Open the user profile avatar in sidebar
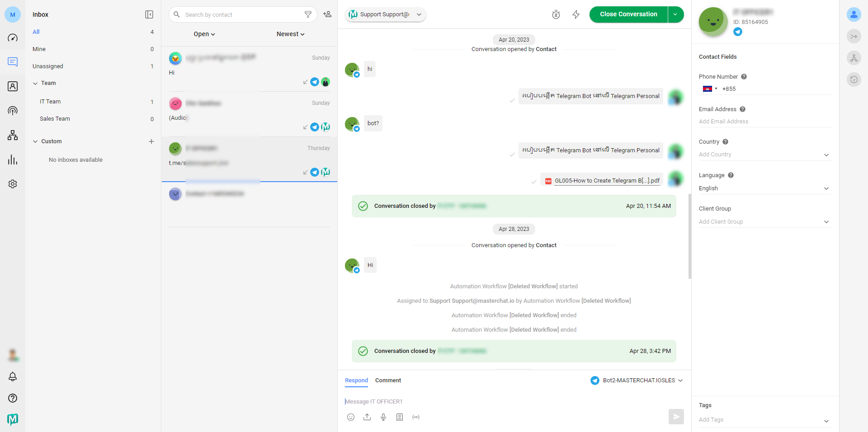 pyautogui.click(x=13, y=355)
